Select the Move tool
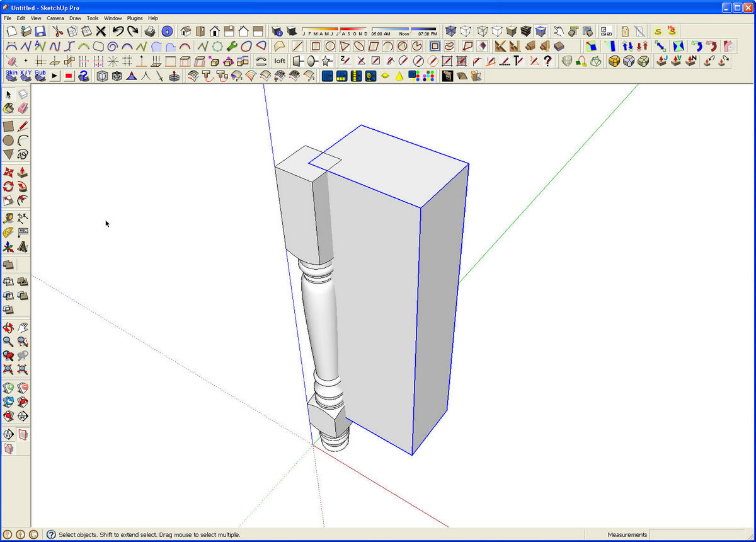 [8, 171]
